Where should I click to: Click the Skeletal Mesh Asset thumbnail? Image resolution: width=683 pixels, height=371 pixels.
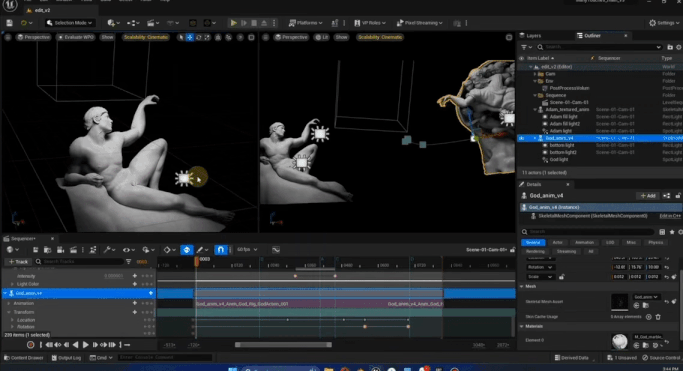(x=619, y=301)
